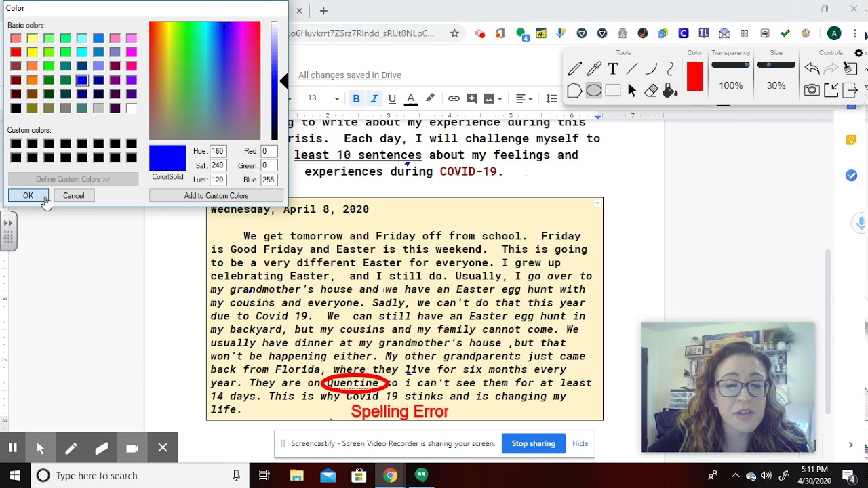Click the taskbar search box
This screenshot has width=868, height=488.
coord(139,476)
